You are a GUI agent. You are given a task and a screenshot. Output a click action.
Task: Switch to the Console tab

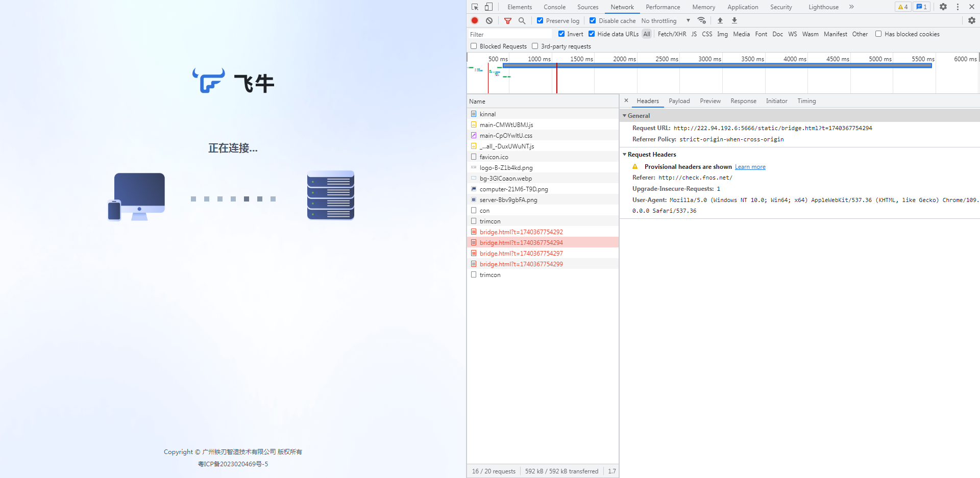(554, 7)
